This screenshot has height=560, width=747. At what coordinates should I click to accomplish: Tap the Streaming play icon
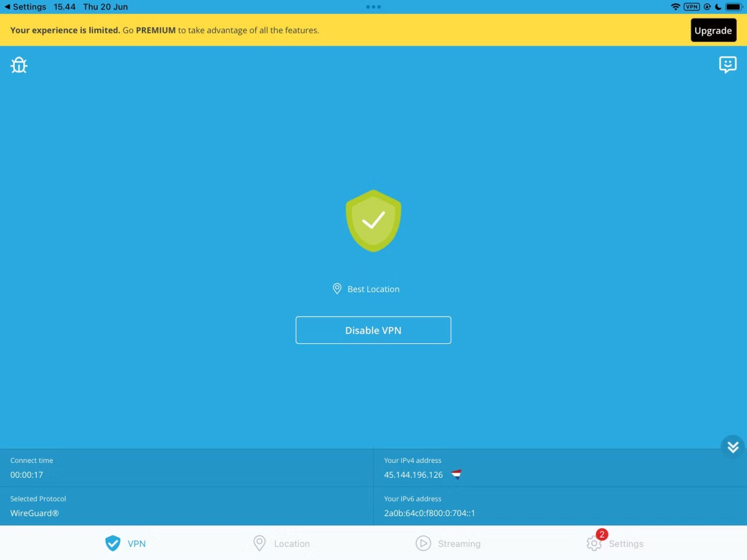[x=423, y=543]
